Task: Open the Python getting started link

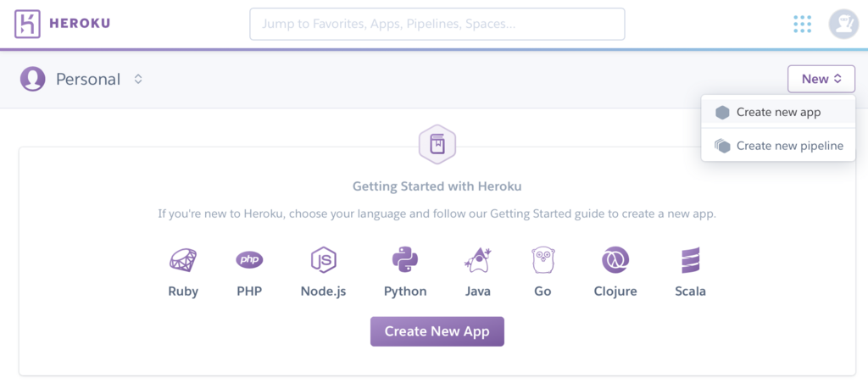Action: pyautogui.click(x=405, y=291)
